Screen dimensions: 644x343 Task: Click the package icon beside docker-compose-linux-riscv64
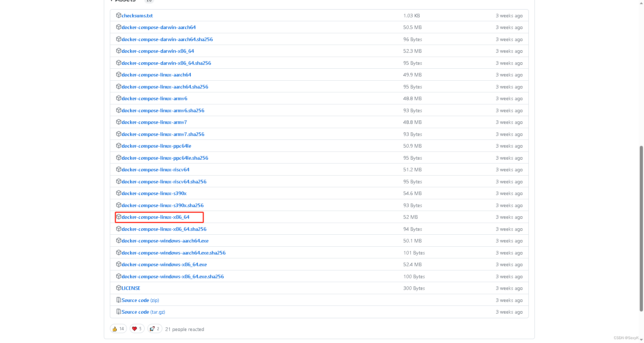click(119, 169)
